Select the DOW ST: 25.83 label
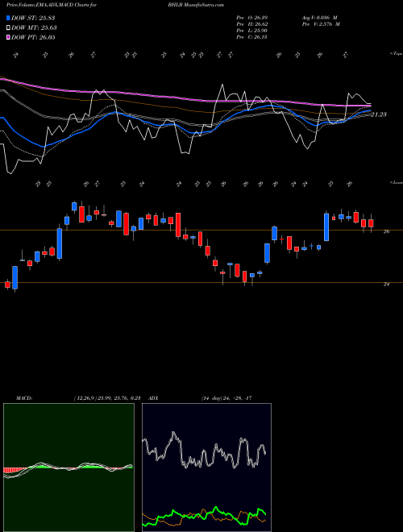 [33, 18]
